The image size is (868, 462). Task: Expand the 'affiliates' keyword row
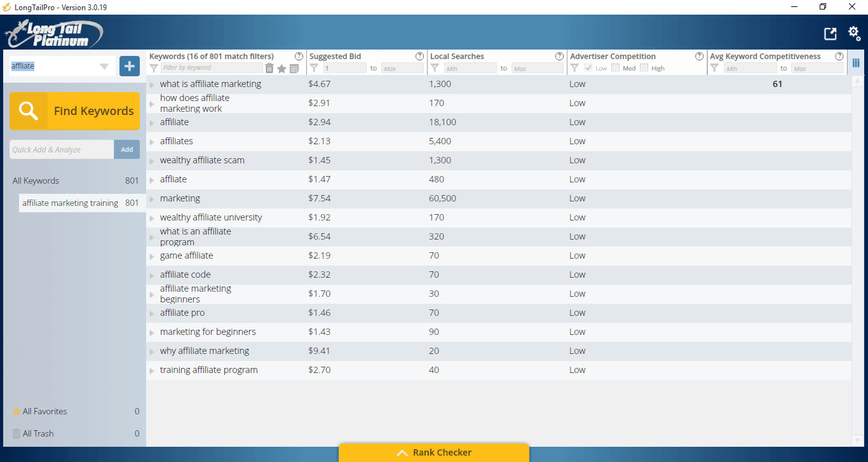click(x=152, y=142)
